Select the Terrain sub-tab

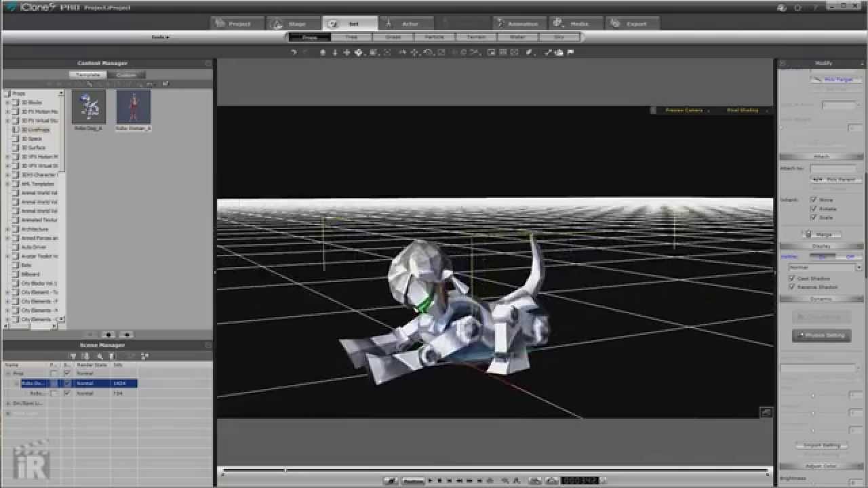tap(476, 37)
